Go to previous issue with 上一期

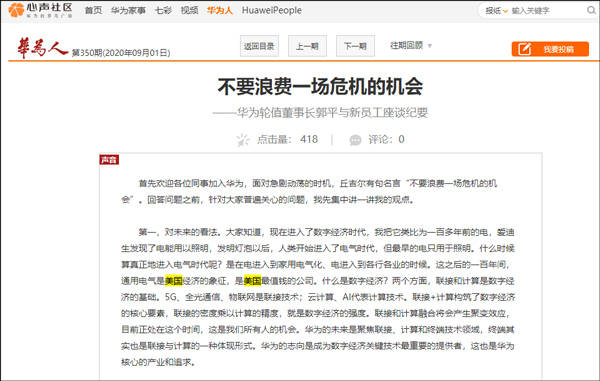click(x=307, y=46)
